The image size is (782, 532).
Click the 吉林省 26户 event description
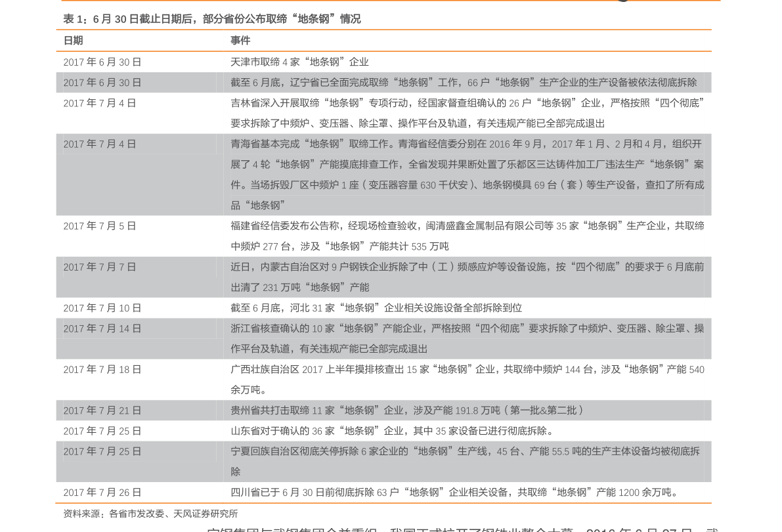click(467, 113)
